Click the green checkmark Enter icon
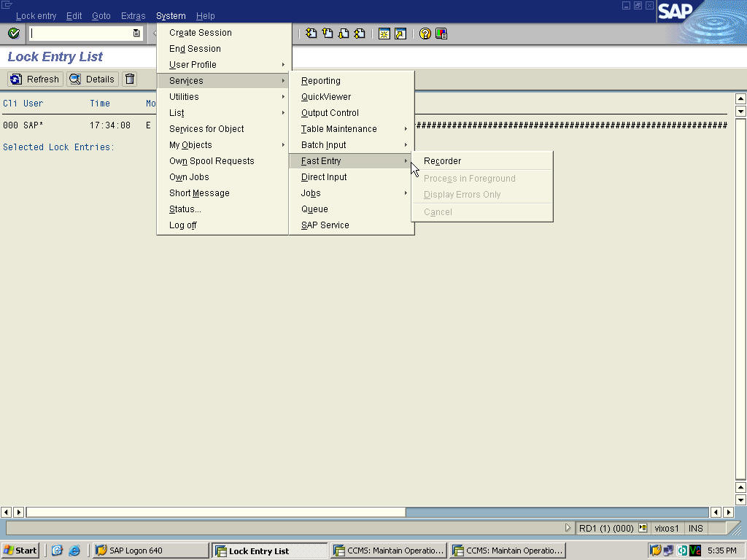This screenshot has height=560, width=747. tap(13, 33)
